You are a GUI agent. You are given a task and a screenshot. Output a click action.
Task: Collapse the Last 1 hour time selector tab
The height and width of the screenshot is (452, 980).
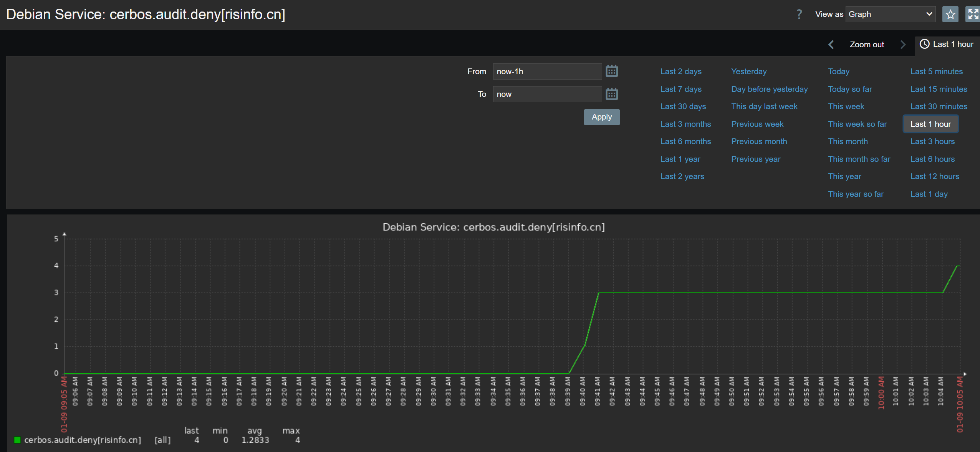click(953, 44)
